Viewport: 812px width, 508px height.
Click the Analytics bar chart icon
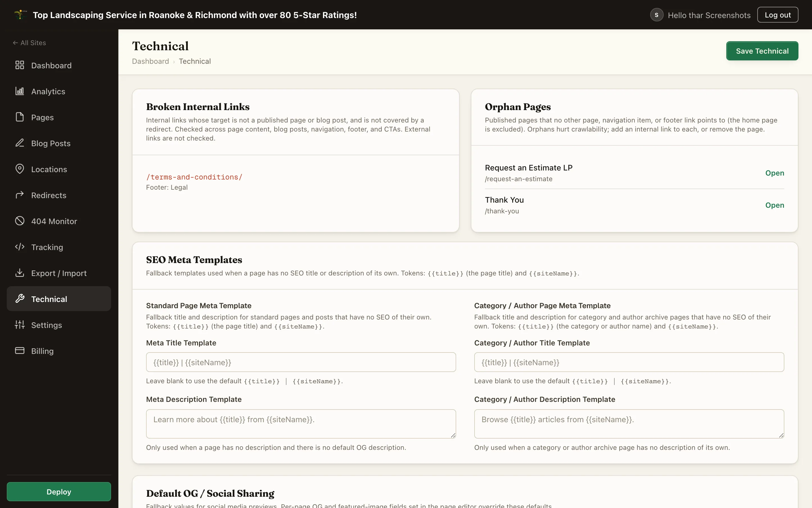coord(20,91)
